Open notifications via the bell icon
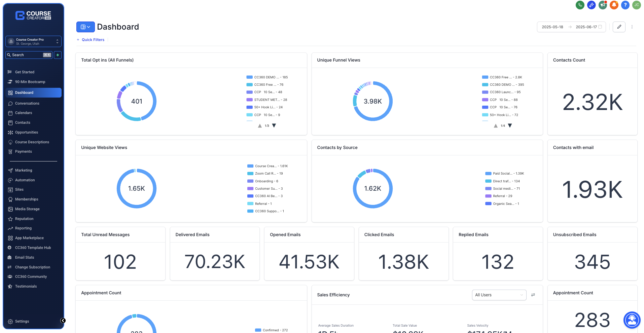The width and height of the screenshot is (644, 333). [x=614, y=5]
